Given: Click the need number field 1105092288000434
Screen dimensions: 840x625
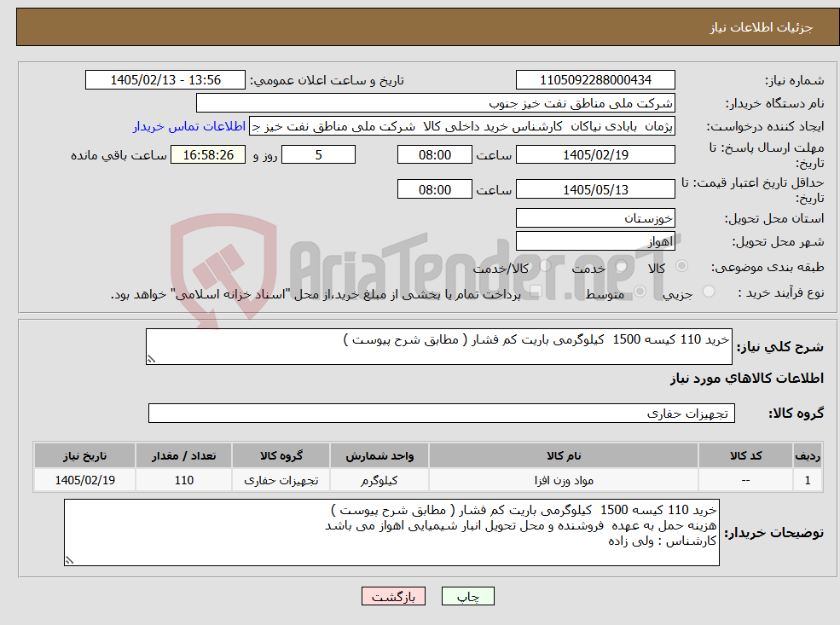Looking at the screenshot, I should pyautogui.click(x=595, y=80).
